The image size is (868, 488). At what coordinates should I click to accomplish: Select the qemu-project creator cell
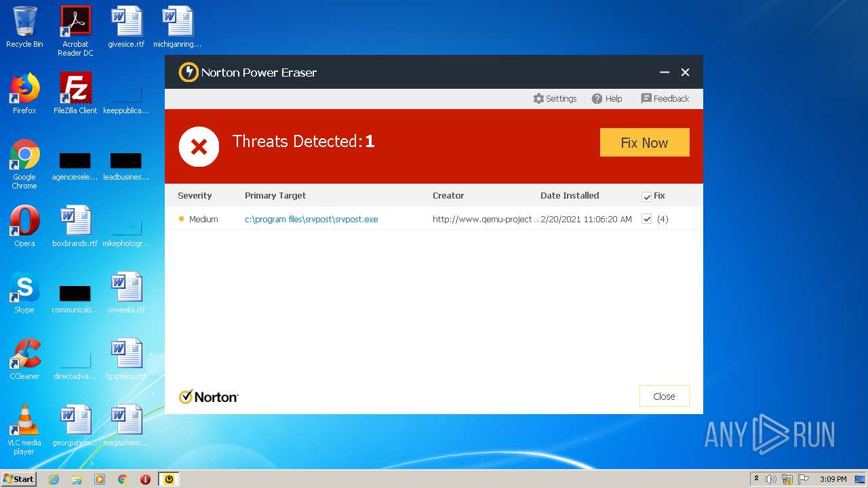[x=486, y=219]
